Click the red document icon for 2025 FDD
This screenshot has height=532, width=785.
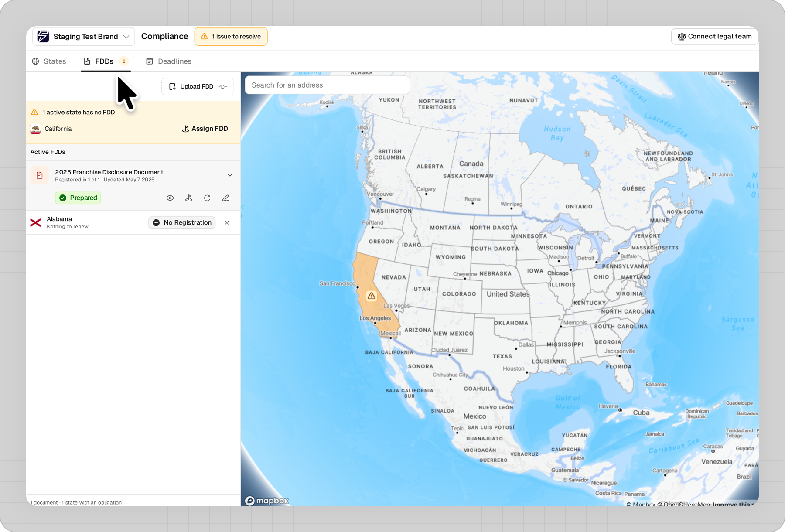40,175
